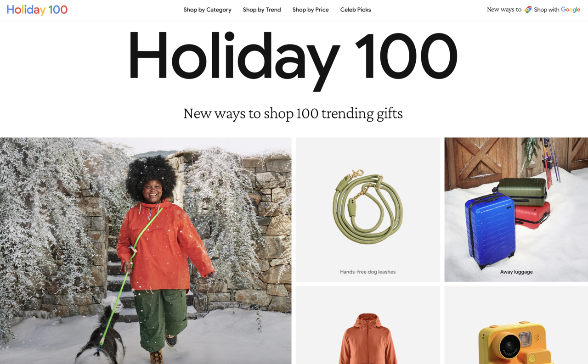Open the orange jacket product tile
This screenshot has height=364, width=588.
click(x=368, y=325)
